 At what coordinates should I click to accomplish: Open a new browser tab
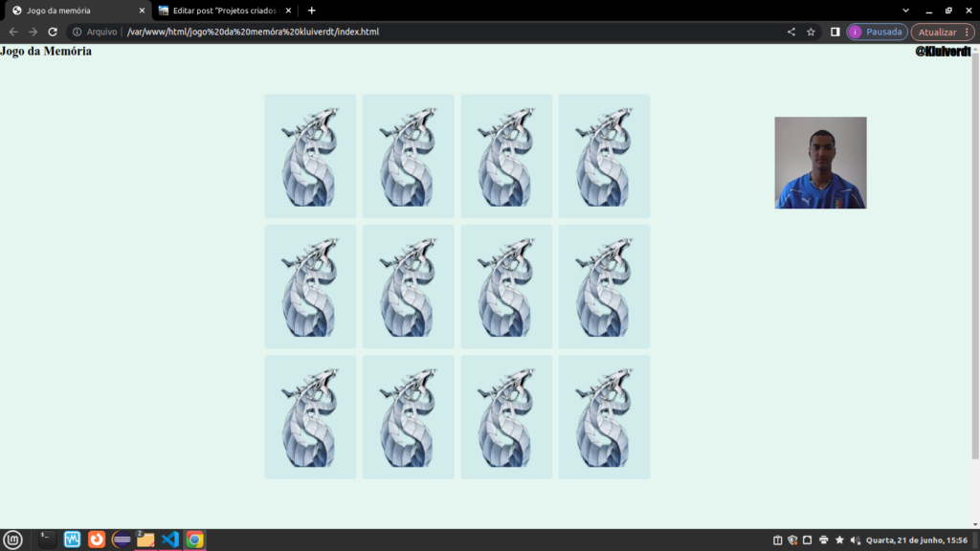[x=311, y=11]
